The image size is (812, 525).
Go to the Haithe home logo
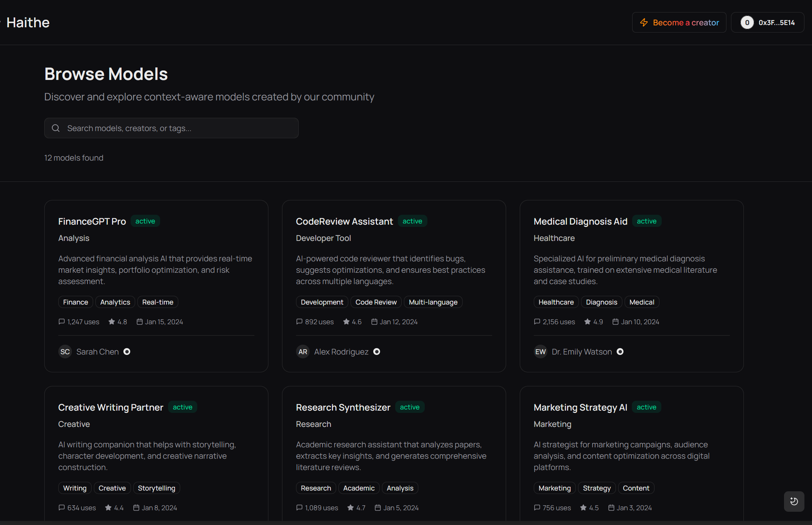(x=28, y=22)
